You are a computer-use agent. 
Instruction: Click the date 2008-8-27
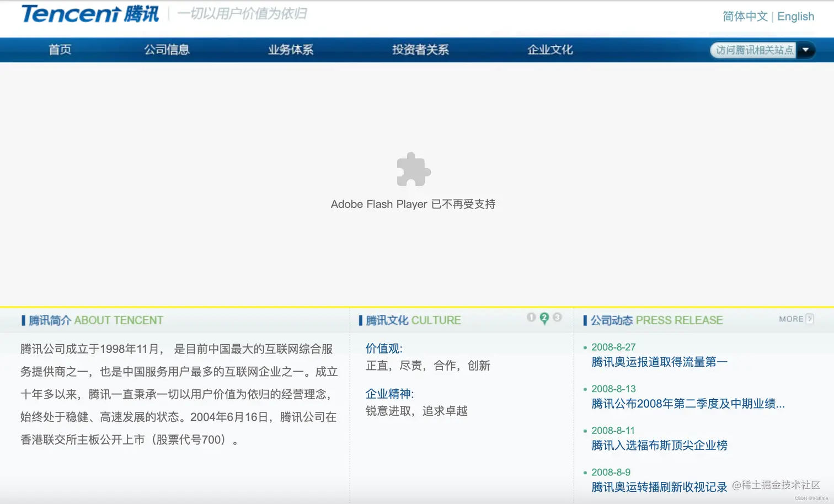point(613,347)
